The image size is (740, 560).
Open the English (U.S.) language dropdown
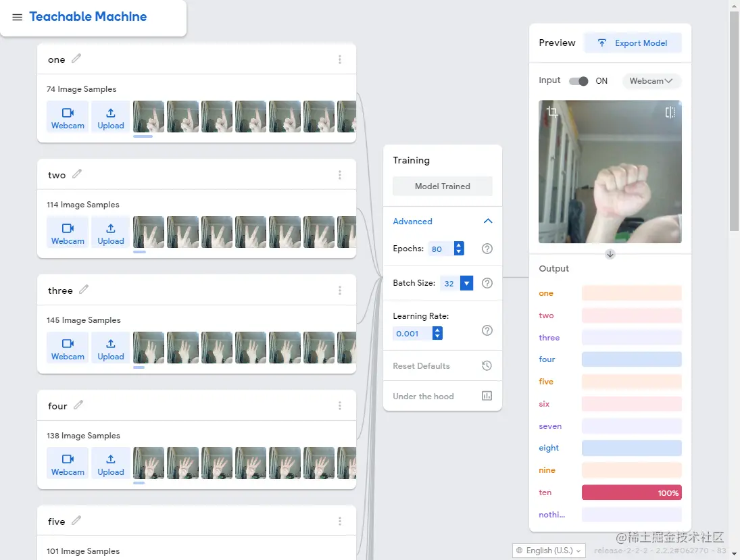(x=549, y=551)
